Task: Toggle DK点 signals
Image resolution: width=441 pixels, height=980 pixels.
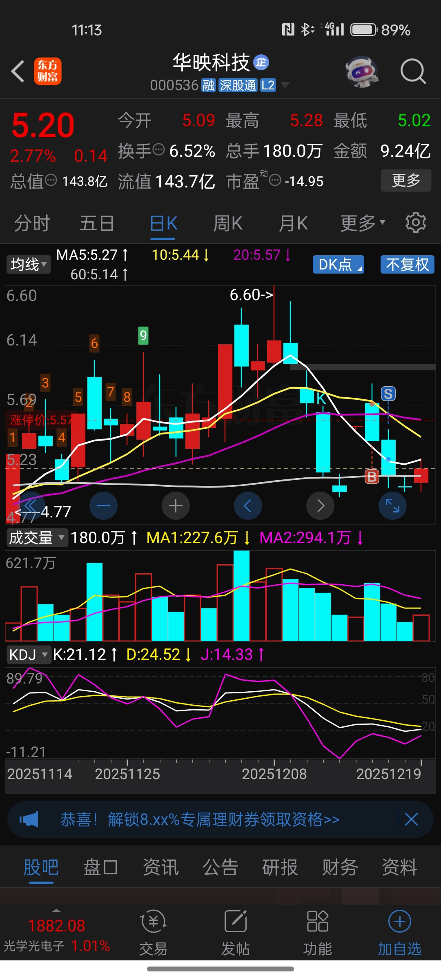Action: click(338, 264)
